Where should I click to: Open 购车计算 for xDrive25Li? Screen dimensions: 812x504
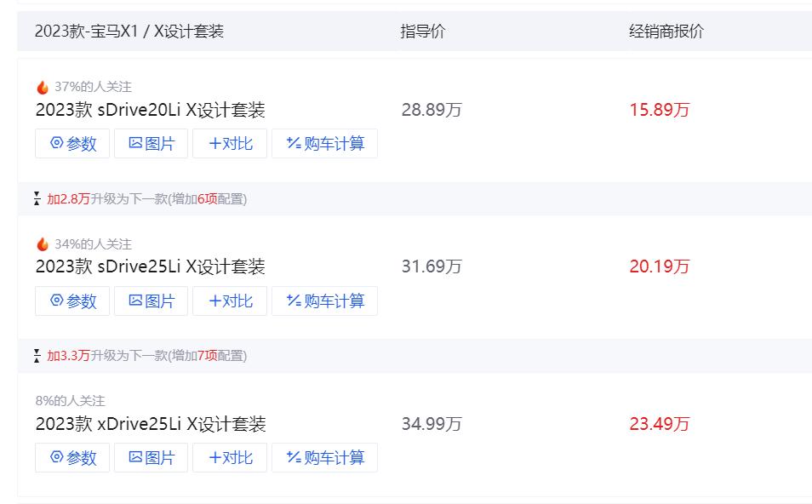[324, 457]
